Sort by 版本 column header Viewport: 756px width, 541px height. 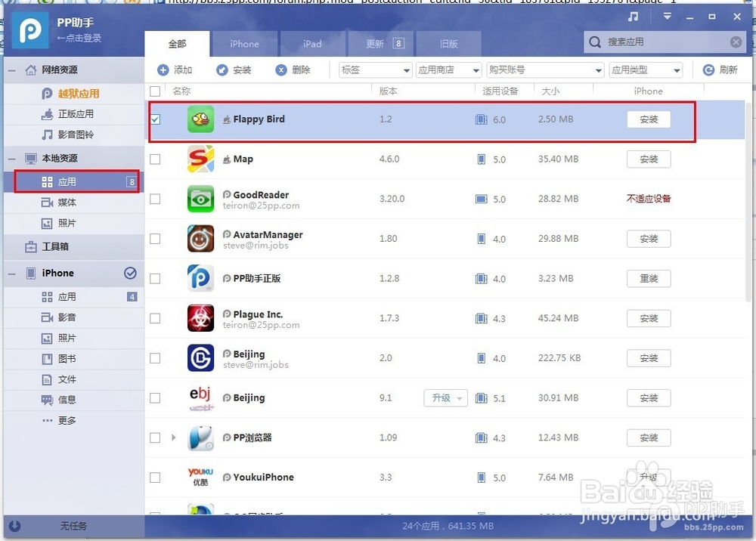[x=388, y=91]
